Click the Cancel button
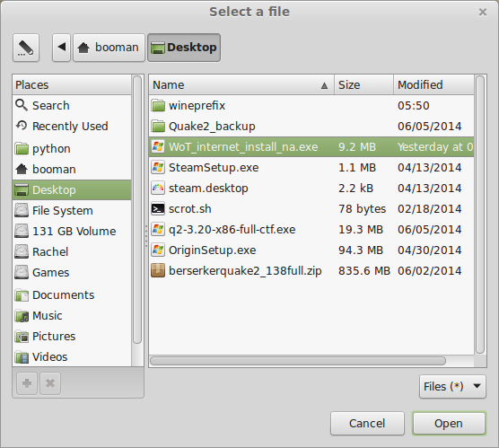The height and width of the screenshot is (448, 499). tap(367, 424)
